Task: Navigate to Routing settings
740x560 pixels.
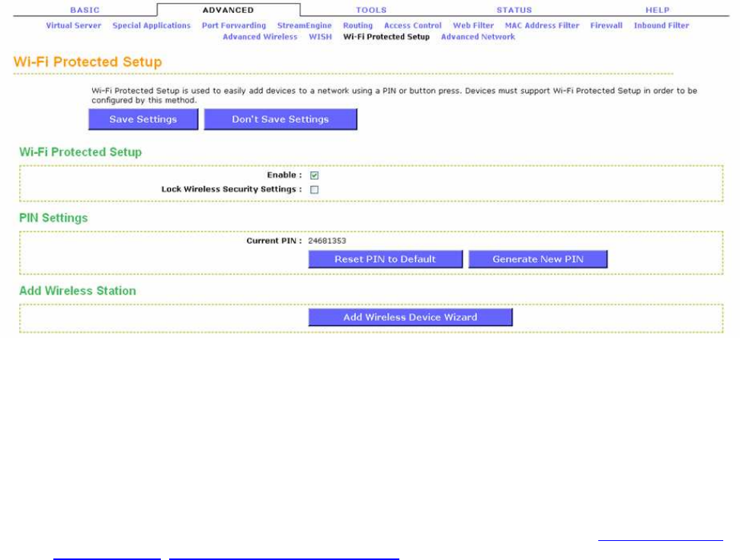Action: point(357,25)
